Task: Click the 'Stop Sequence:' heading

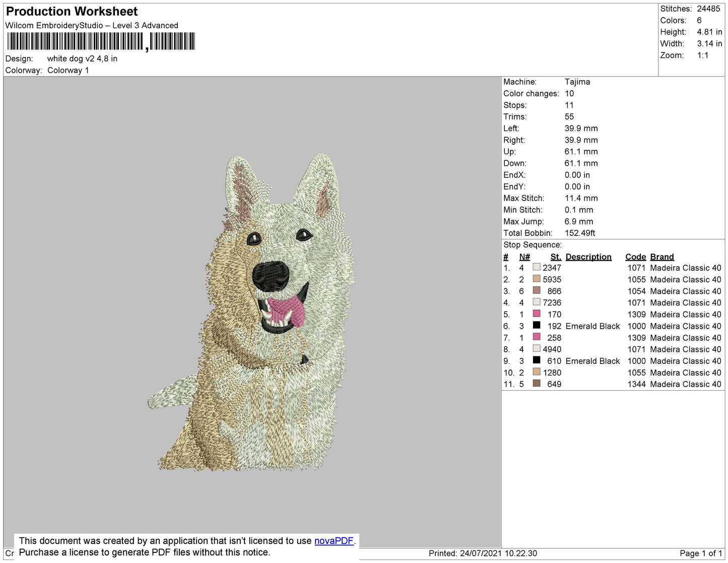Action: 533,244
